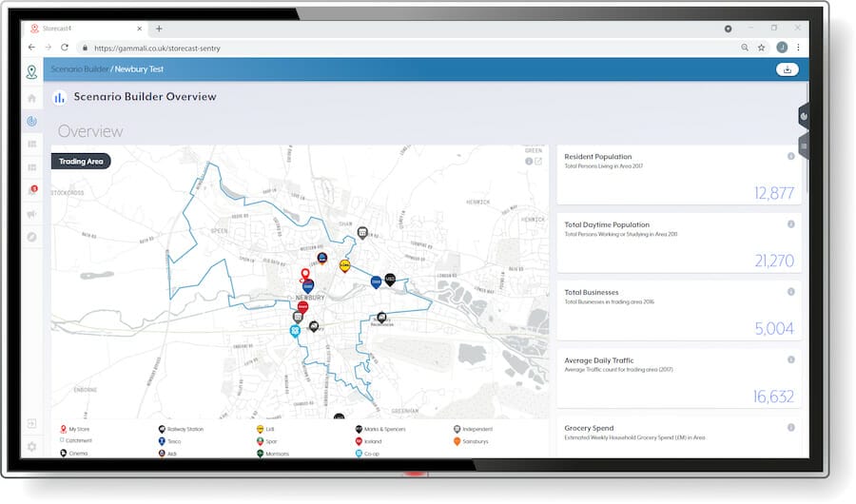This screenshot has height=504, width=856.
Task: Open the upper right-edge panel tab
Action: coord(803,116)
